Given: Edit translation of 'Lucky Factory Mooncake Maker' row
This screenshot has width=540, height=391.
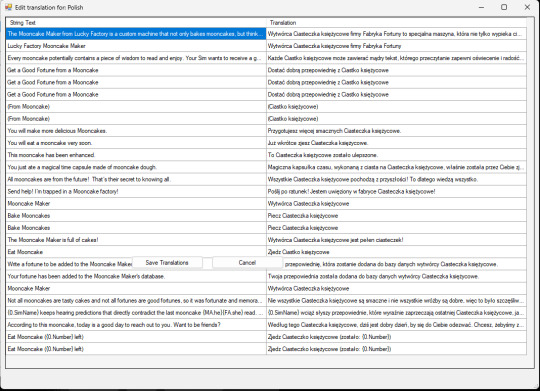Looking at the screenshot, I should click(396, 46).
